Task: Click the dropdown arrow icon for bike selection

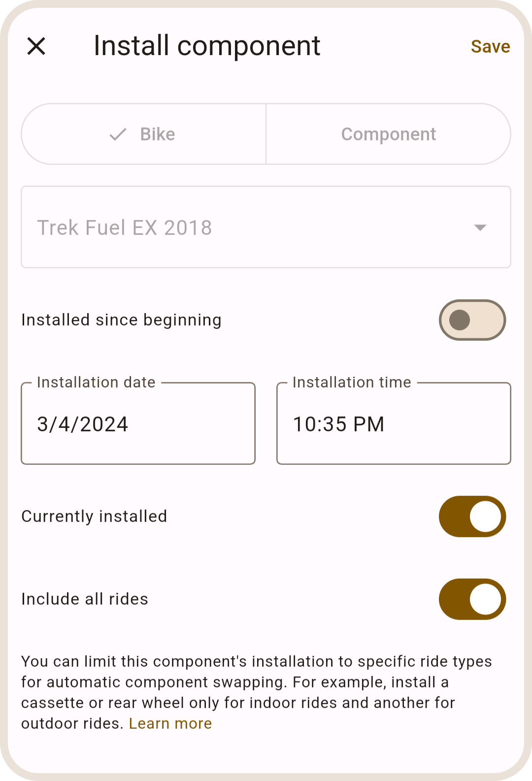Action: click(x=480, y=228)
